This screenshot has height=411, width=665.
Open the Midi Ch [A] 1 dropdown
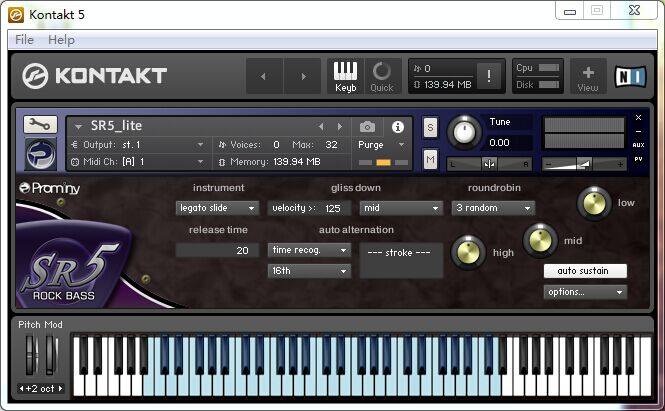pos(138,162)
